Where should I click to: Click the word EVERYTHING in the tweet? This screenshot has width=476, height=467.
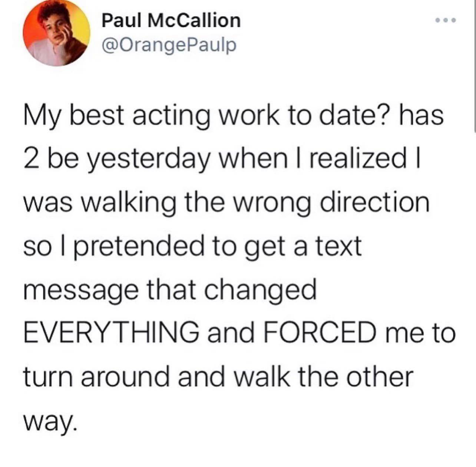point(110,332)
